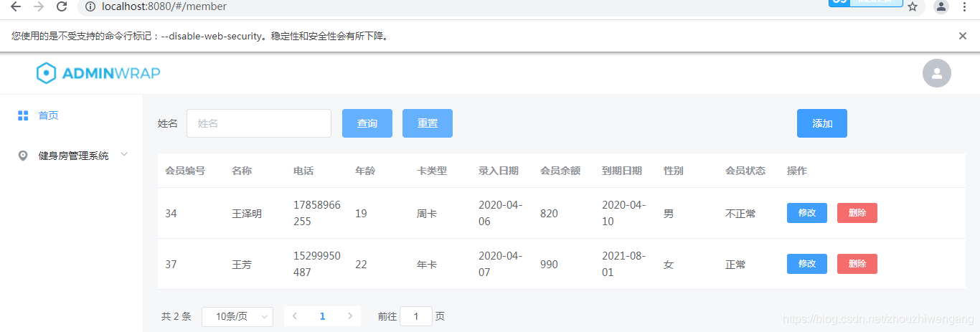Click the AdminWrap logo
Image resolution: width=980 pixels, height=332 pixels.
tap(98, 73)
